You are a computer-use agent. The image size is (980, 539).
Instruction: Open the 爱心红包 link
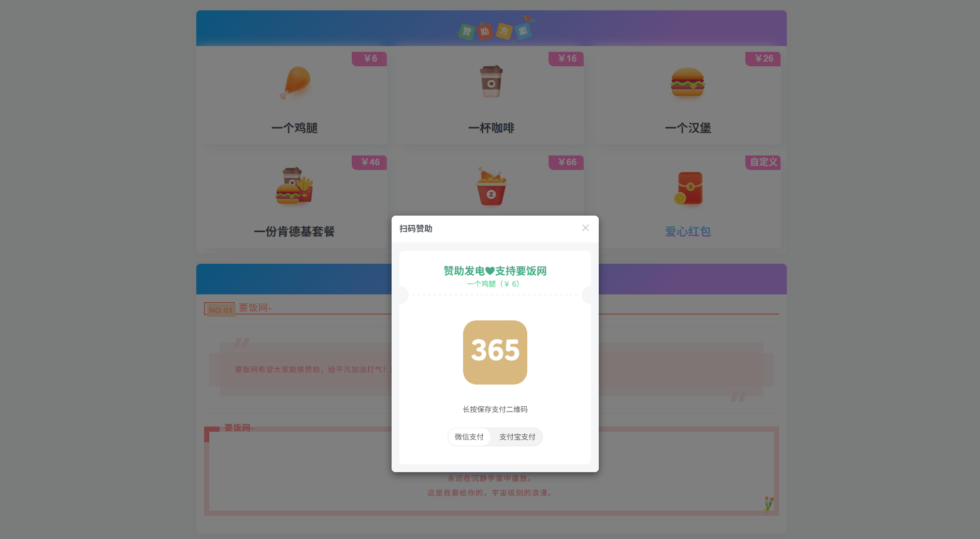pyautogui.click(x=688, y=232)
